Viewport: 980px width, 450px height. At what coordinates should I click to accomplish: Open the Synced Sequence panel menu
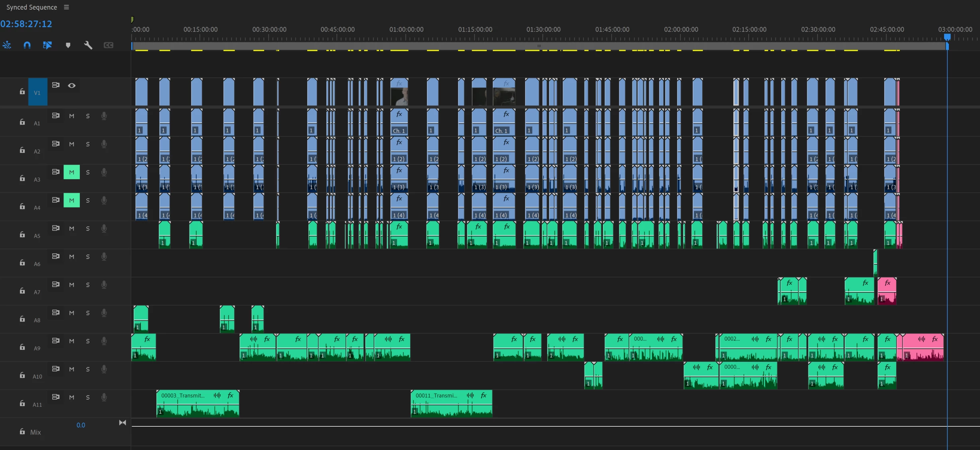(x=66, y=7)
